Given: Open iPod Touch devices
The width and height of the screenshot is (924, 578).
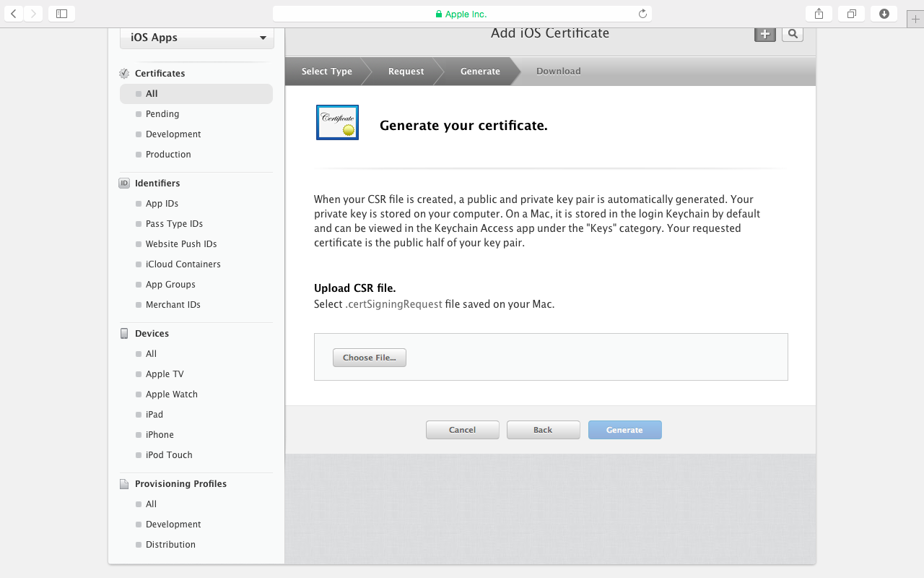Looking at the screenshot, I should click(x=169, y=455).
